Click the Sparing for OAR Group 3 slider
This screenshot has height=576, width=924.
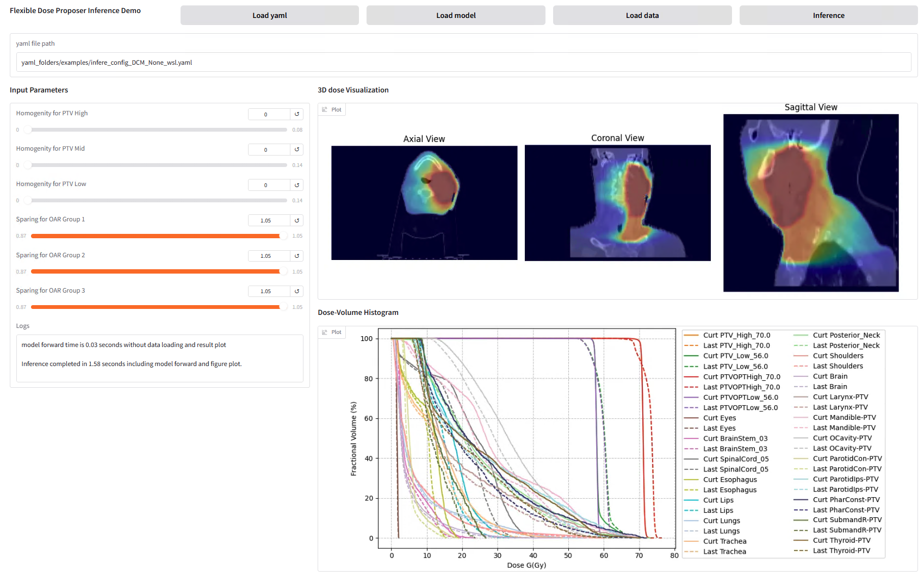point(158,307)
